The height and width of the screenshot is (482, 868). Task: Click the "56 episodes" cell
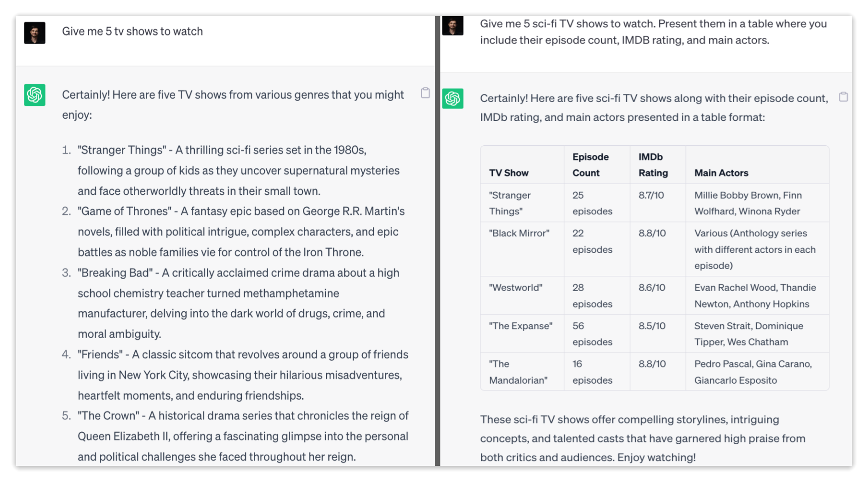click(x=592, y=333)
